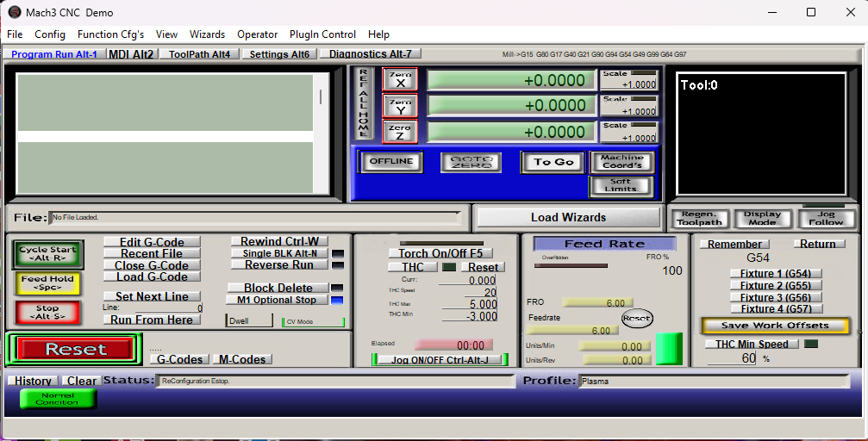Click the Zero X button
Image resolution: width=868 pixels, height=441 pixels.
click(x=400, y=79)
